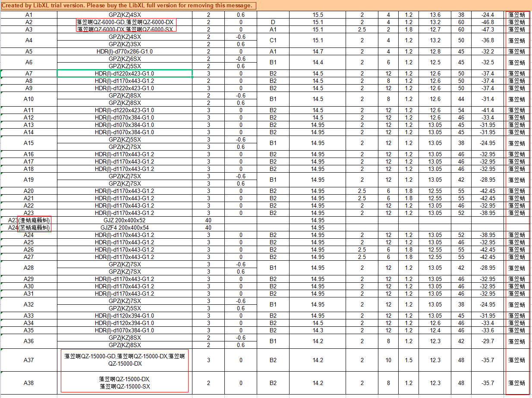Select the cell with value -46.8
This screenshot has width=532, height=398.
click(x=488, y=22)
